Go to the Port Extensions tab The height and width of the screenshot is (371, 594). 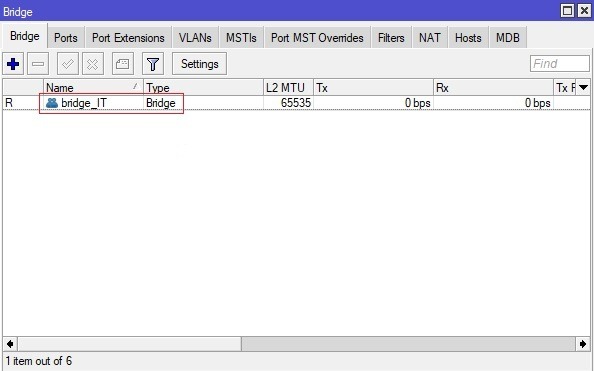pyautogui.click(x=128, y=38)
